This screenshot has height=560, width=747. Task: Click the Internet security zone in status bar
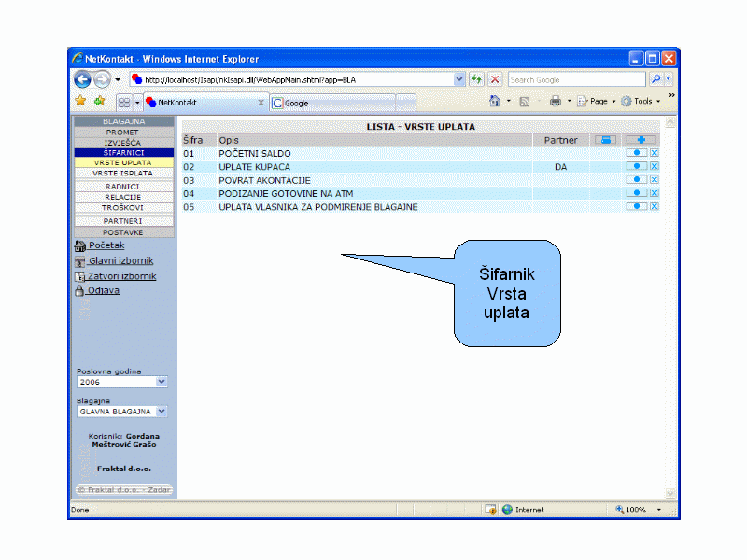[523, 510]
